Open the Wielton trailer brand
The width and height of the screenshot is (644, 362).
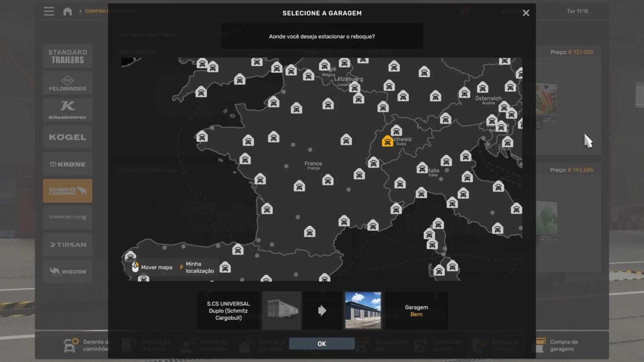[x=68, y=271]
